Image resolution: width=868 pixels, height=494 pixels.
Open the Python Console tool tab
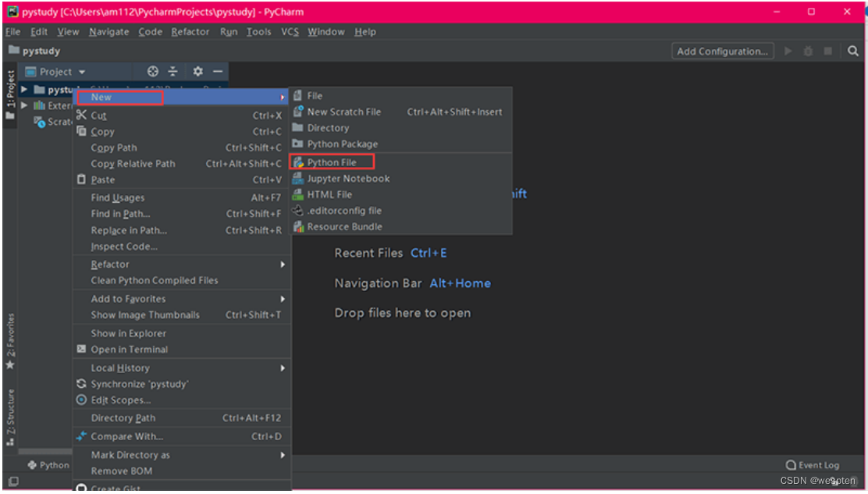click(48, 465)
